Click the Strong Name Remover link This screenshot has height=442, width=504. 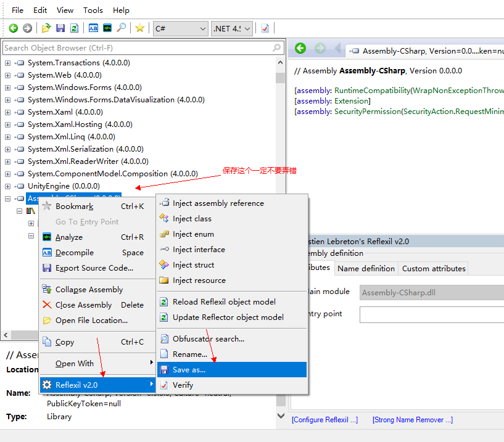click(412, 420)
